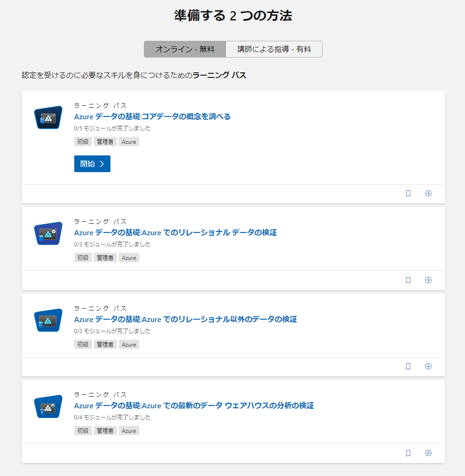Click the Azure tag on 最新のデータ ウェアハウス card
Viewport: 465px width, 476px height.
(x=129, y=431)
